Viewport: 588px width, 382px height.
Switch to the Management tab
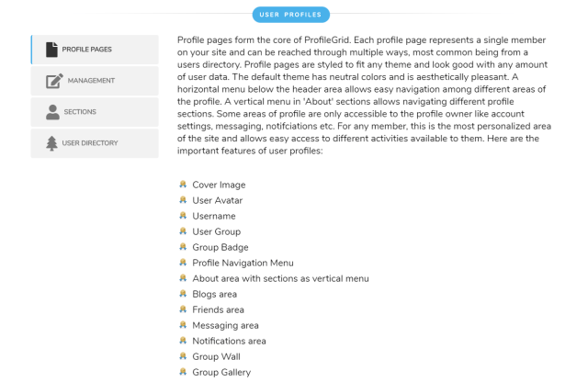[x=95, y=81]
